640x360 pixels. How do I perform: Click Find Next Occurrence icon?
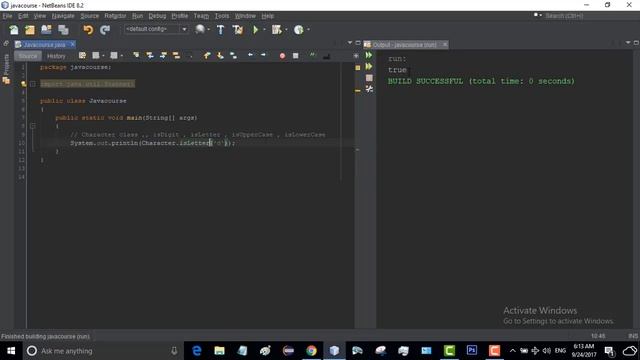tap(163, 56)
